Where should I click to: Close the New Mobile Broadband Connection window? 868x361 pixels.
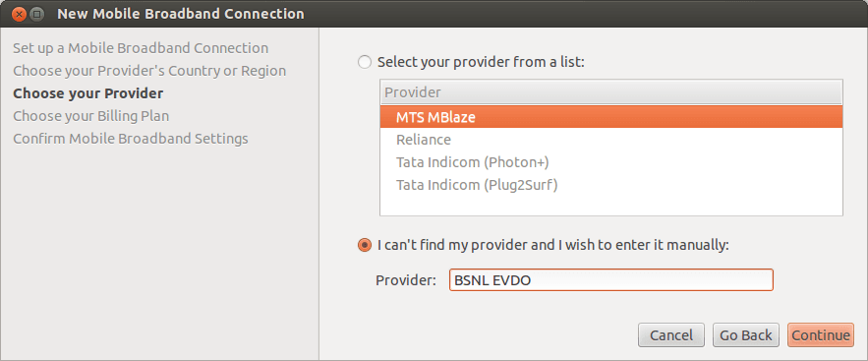[x=20, y=14]
